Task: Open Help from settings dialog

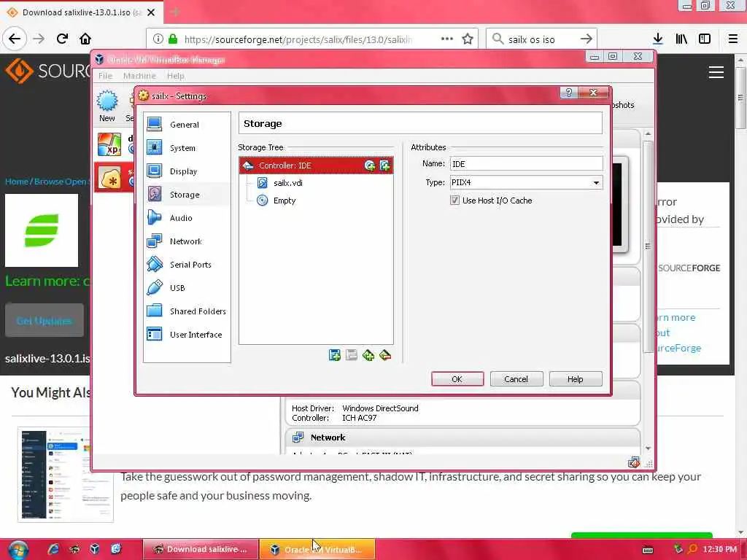Action: 575,379
